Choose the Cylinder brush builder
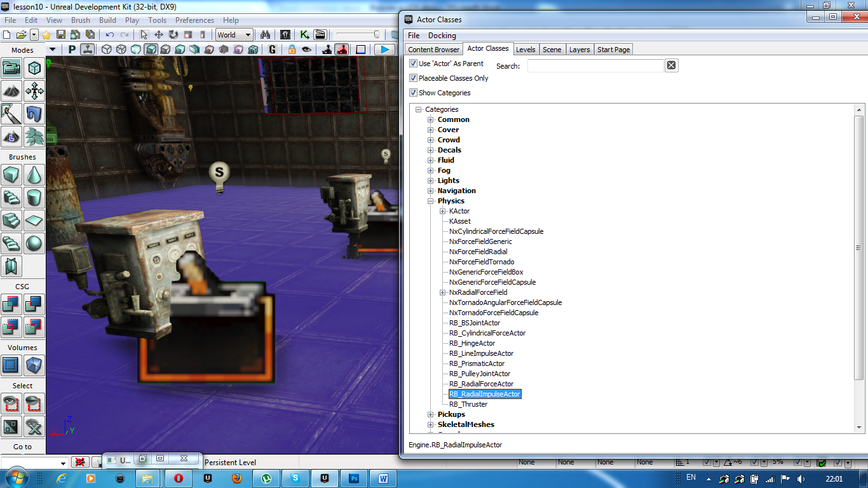This screenshot has width=868, height=488. 34,198
